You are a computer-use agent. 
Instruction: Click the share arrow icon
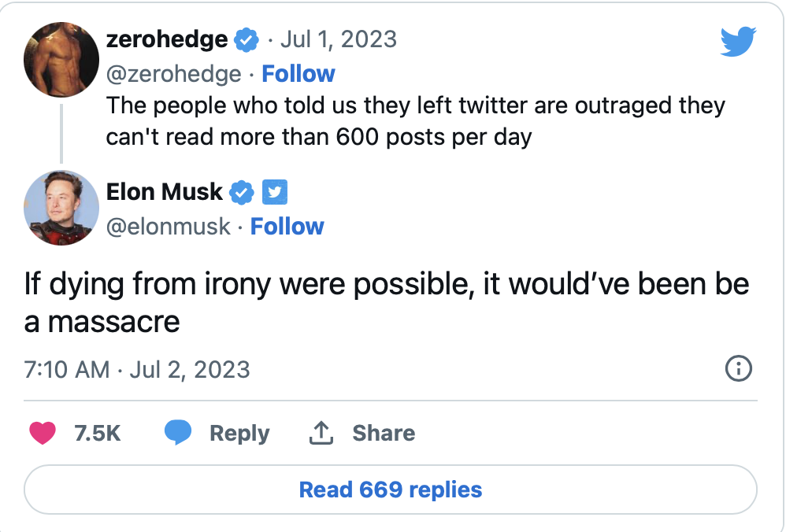(x=320, y=433)
